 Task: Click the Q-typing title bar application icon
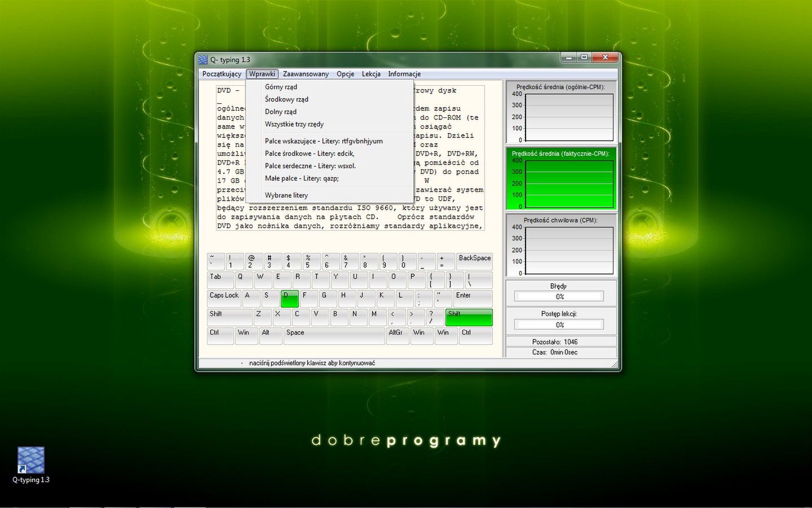click(203, 59)
